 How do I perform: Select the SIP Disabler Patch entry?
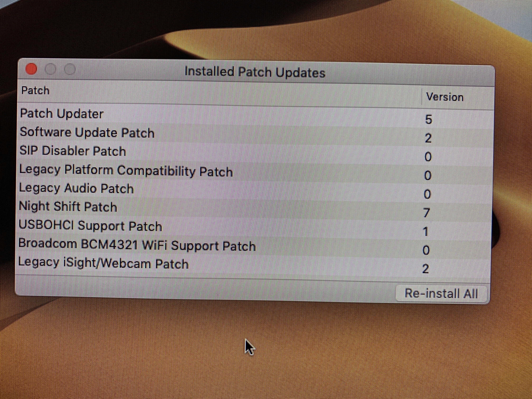click(73, 151)
